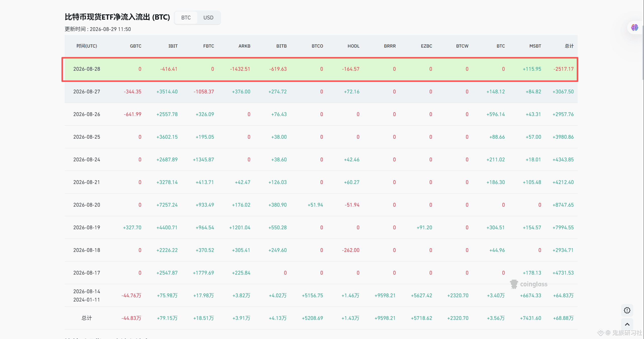The width and height of the screenshot is (644, 339).
Task: Click the ARKB column header
Action: point(244,46)
